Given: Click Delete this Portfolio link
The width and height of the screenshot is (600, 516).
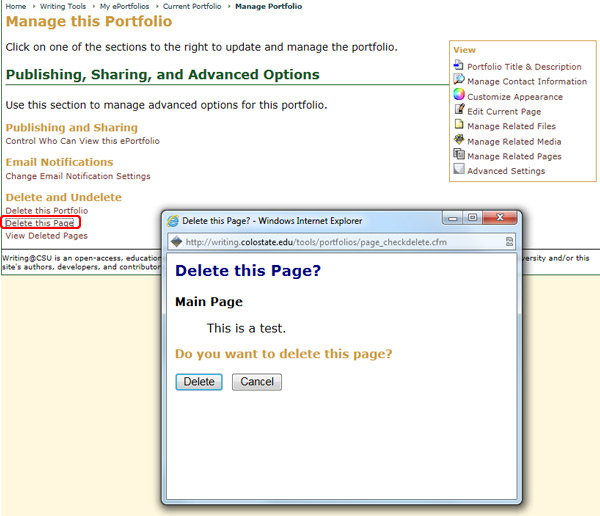Looking at the screenshot, I should point(47,211).
